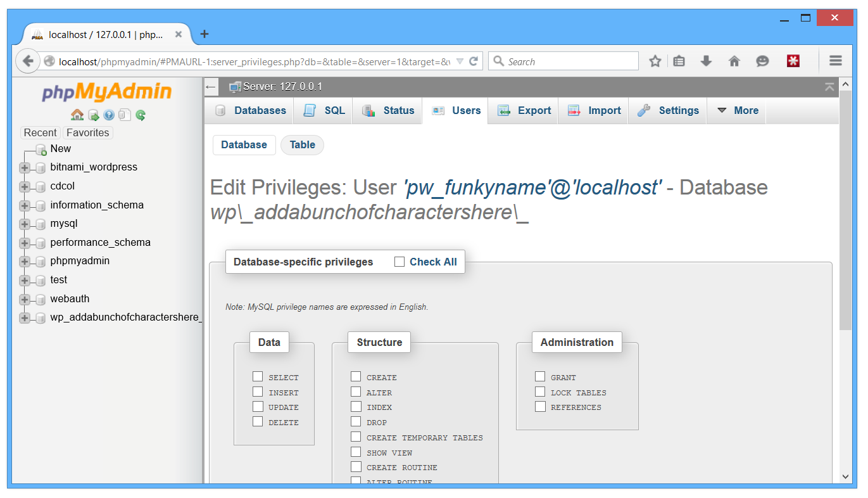Open the documentation help icon in sidebar

tap(109, 115)
